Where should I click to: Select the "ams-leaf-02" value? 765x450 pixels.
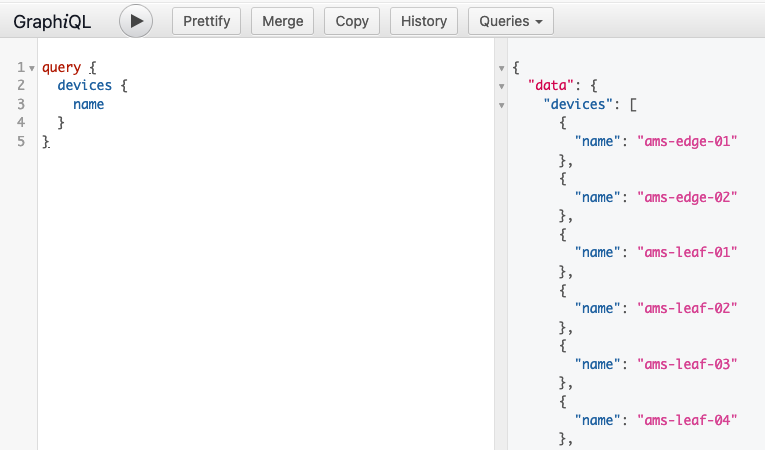(x=687, y=308)
